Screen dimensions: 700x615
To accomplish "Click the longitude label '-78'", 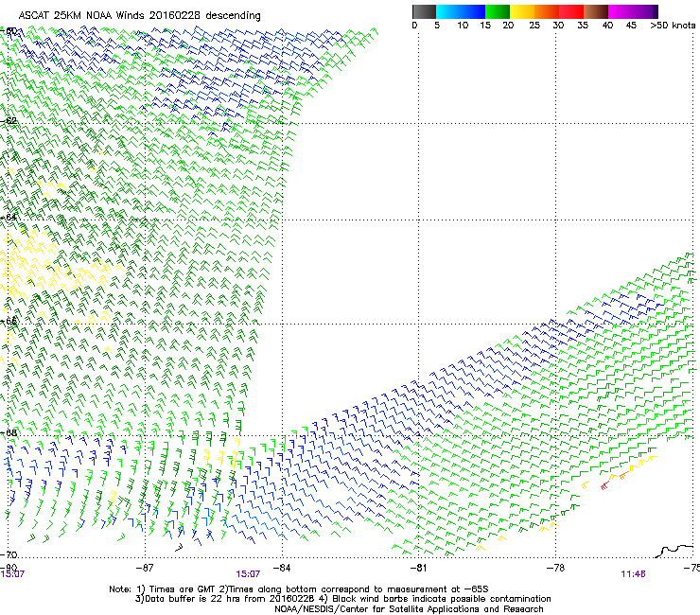I will point(555,568).
